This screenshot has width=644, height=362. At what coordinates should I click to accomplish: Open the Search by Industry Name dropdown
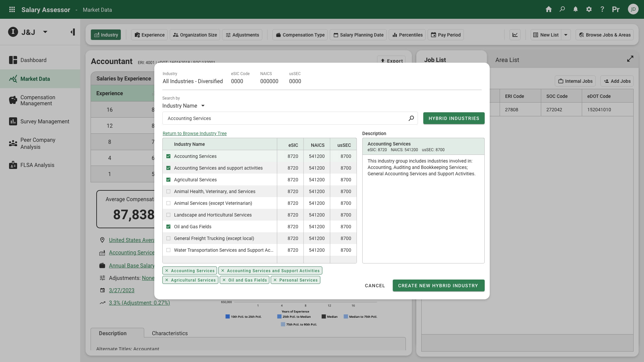[183, 106]
